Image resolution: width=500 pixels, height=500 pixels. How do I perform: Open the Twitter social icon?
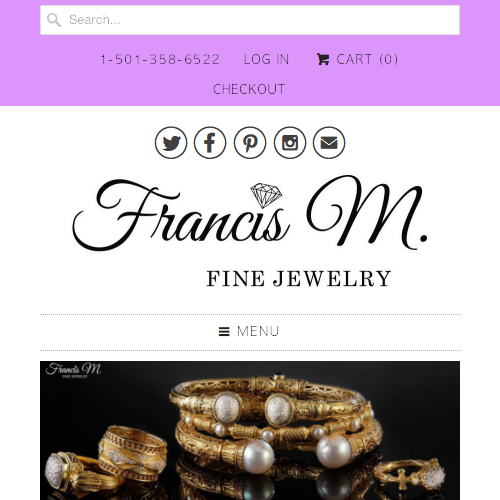[x=171, y=143]
